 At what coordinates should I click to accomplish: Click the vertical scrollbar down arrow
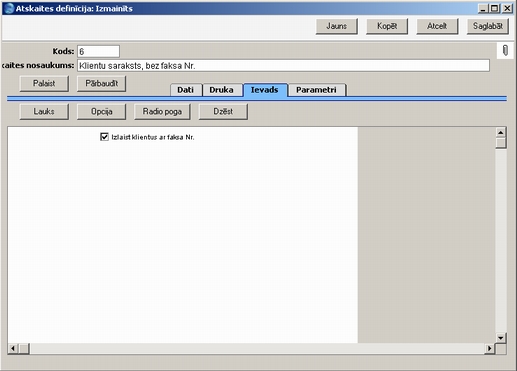pos(501,338)
